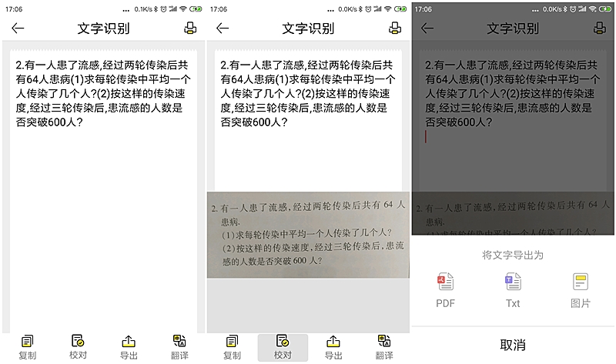Export text as PDF

click(x=446, y=290)
